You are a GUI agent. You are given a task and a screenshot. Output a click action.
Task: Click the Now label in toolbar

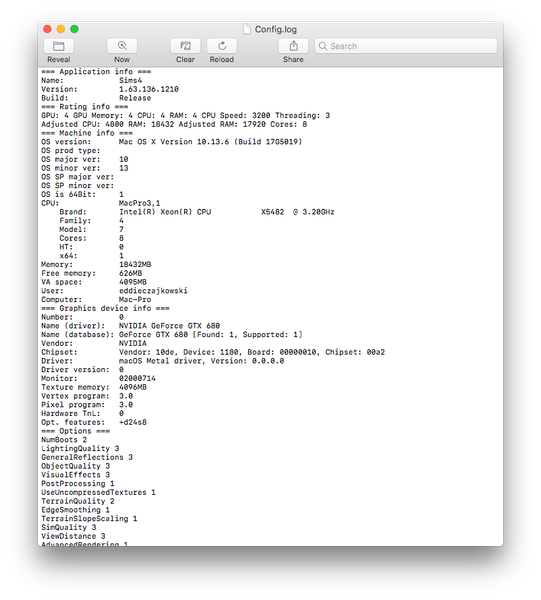click(x=122, y=59)
